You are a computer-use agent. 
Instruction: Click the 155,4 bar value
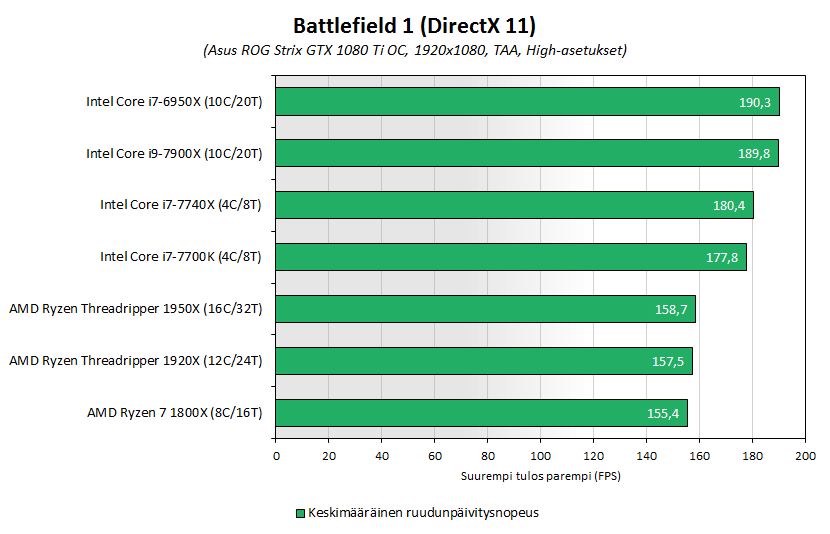[x=663, y=413]
